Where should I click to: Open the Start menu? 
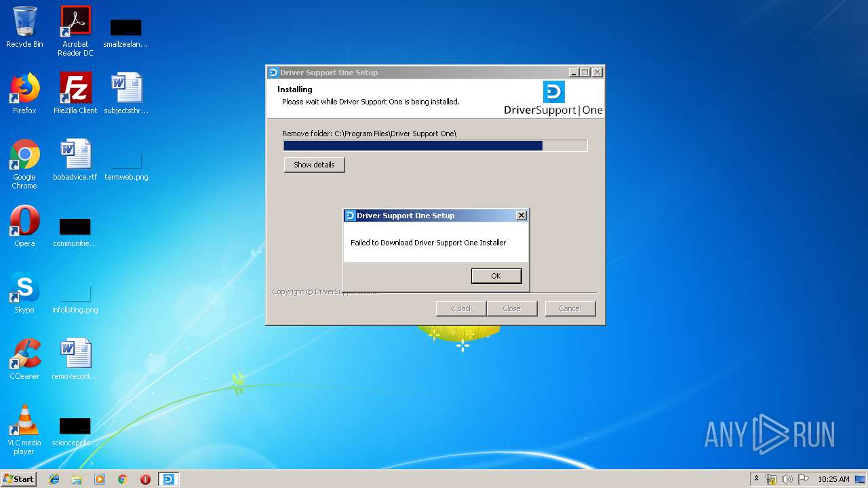(x=18, y=479)
